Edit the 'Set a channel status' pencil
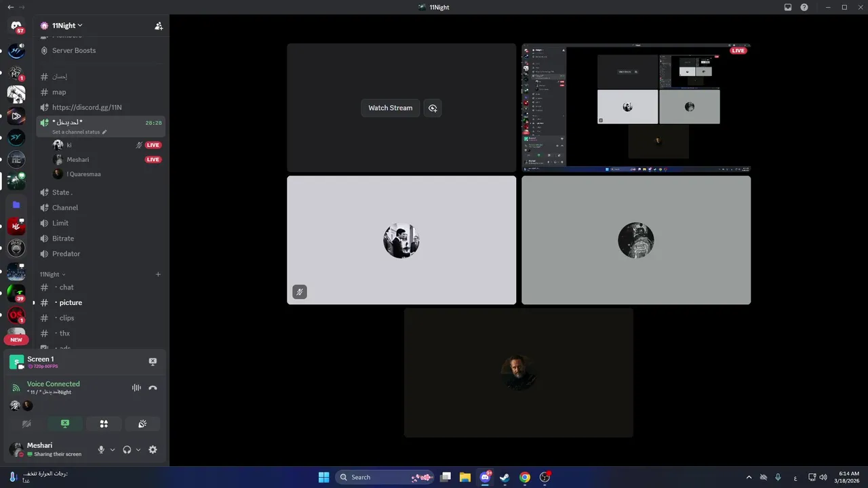868x488 pixels. point(104,132)
